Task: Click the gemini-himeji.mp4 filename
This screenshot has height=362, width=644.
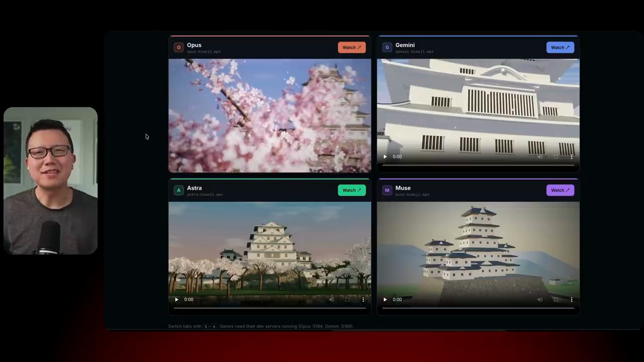Action: 415,52
